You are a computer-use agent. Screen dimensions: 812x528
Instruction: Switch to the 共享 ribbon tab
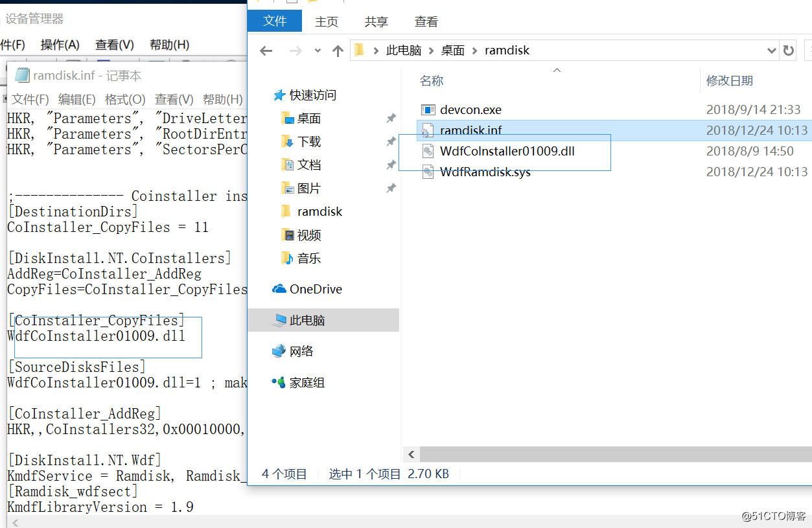(x=376, y=21)
